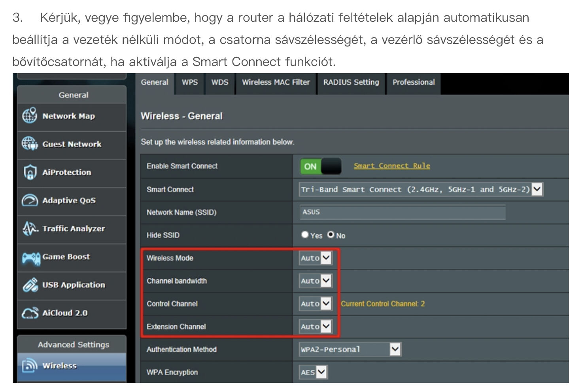Open the Control Channel dropdown
This screenshot has width=584, height=392.
pos(316,304)
